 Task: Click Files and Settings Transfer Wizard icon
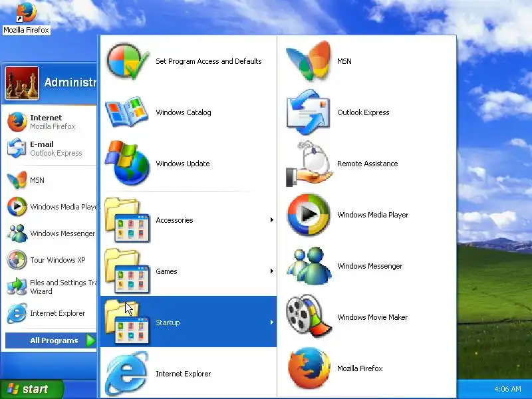coord(17,287)
